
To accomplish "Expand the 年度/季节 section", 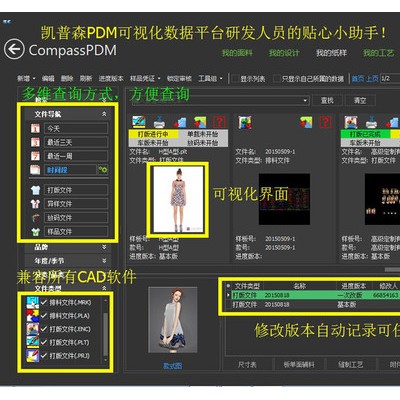I will [x=104, y=260].
